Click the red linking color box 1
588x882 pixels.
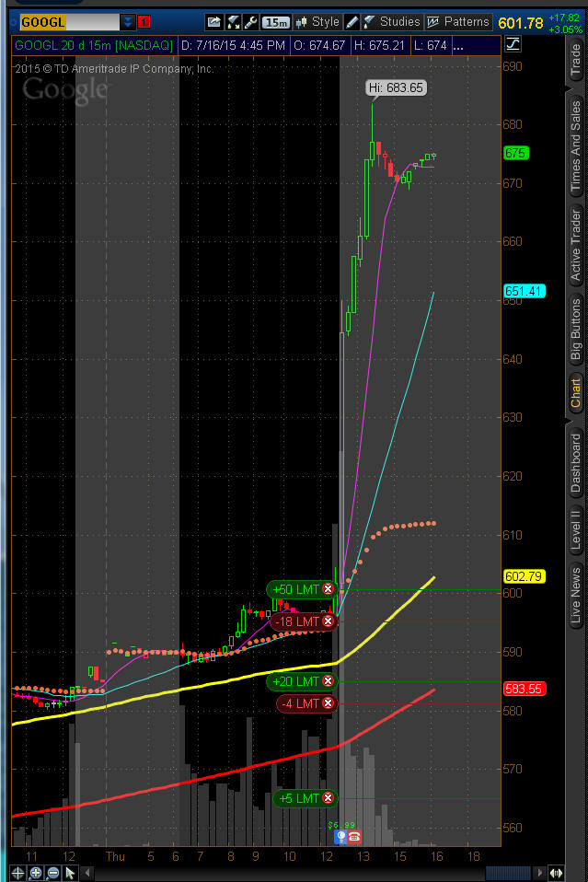click(144, 22)
